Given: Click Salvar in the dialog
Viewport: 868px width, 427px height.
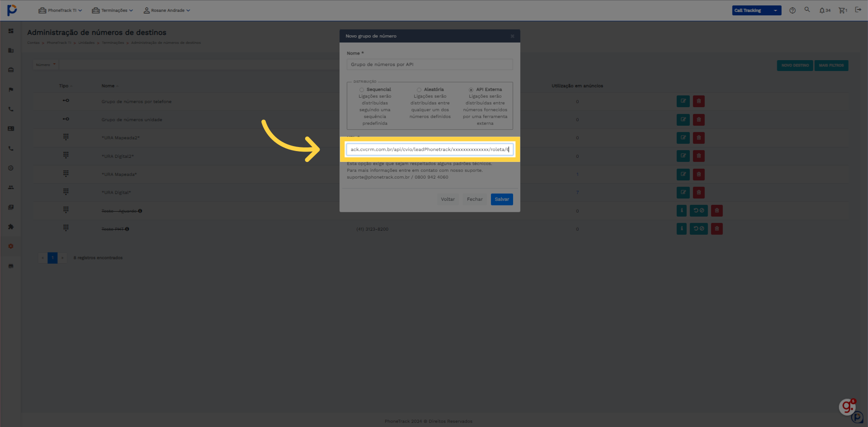Looking at the screenshot, I should pos(502,199).
